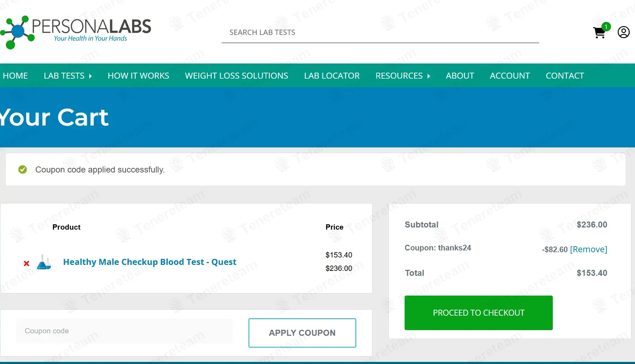Select the Coupon: thanks24 label

438,248
